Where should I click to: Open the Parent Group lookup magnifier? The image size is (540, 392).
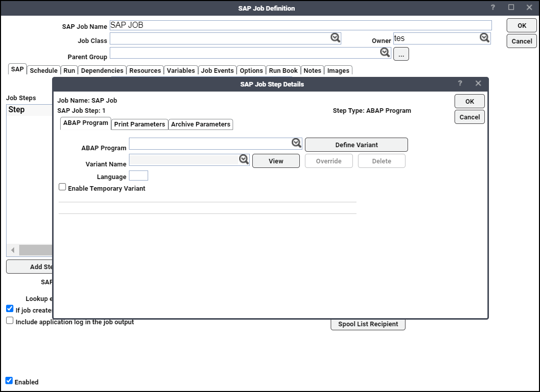click(385, 53)
